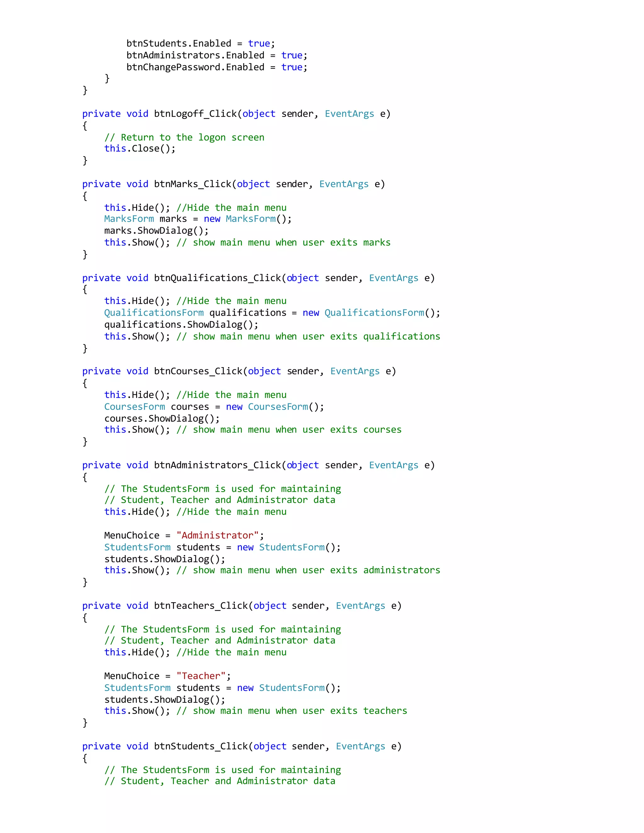Screen dimensions: 644x833
Task: Click the btnTeachers_Click method signature
Action: pos(242,606)
